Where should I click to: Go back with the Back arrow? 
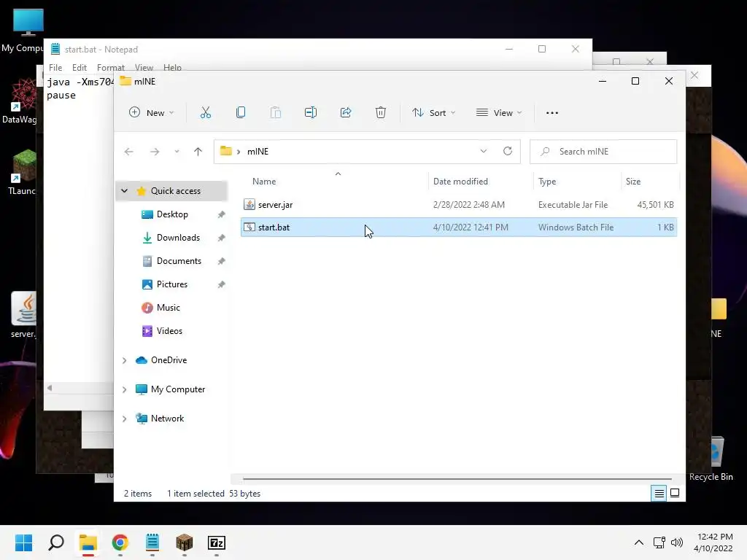click(x=128, y=152)
